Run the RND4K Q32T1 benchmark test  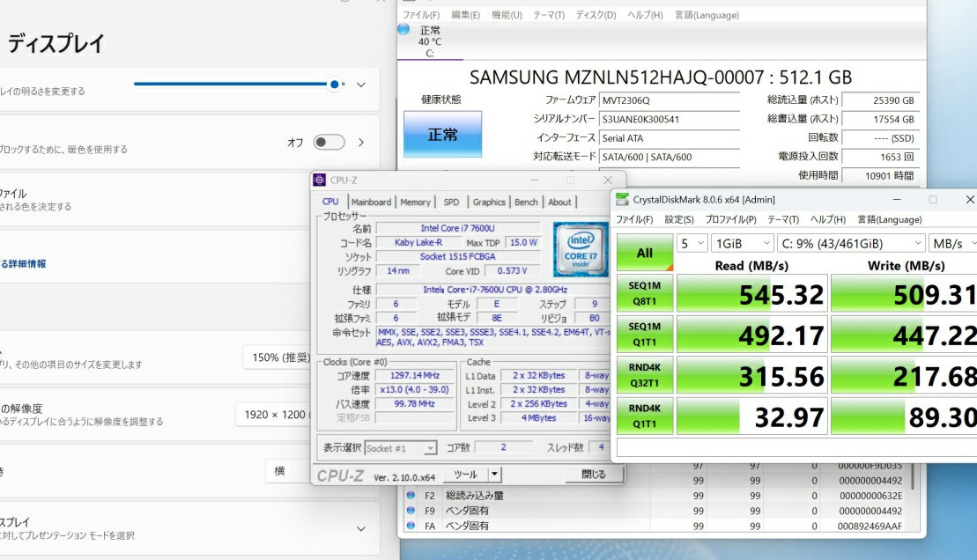(644, 375)
